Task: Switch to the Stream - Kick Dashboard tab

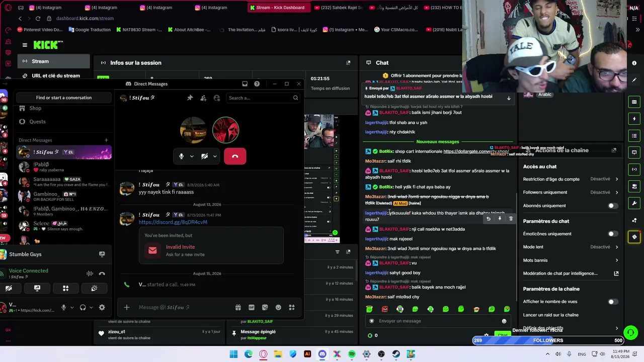Action: [x=280, y=8]
